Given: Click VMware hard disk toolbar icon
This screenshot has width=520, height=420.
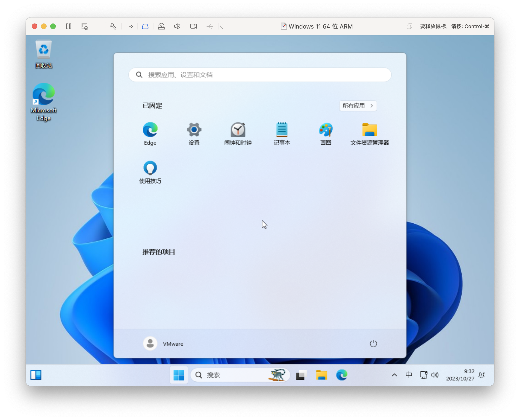Looking at the screenshot, I should (x=145, y=26).
